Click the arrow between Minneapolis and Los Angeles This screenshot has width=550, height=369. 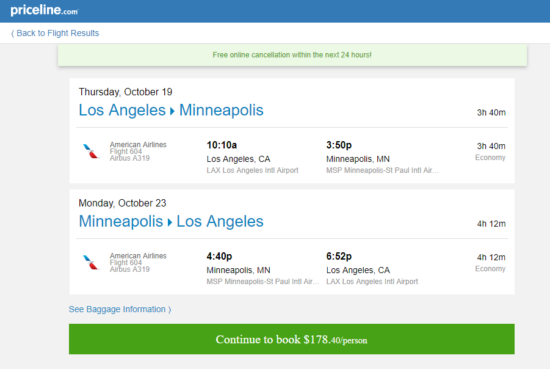click(x=169, y=223)
